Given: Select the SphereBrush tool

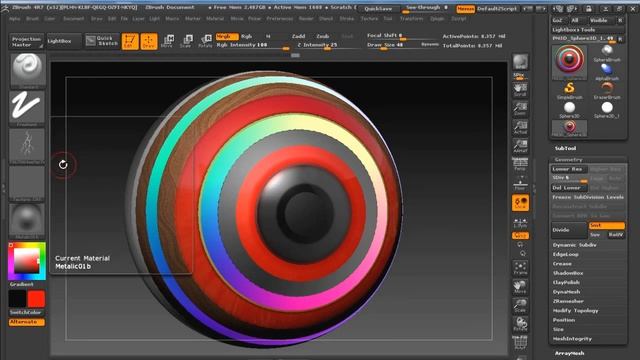Looking at the screenshot, I should point(607,53).
